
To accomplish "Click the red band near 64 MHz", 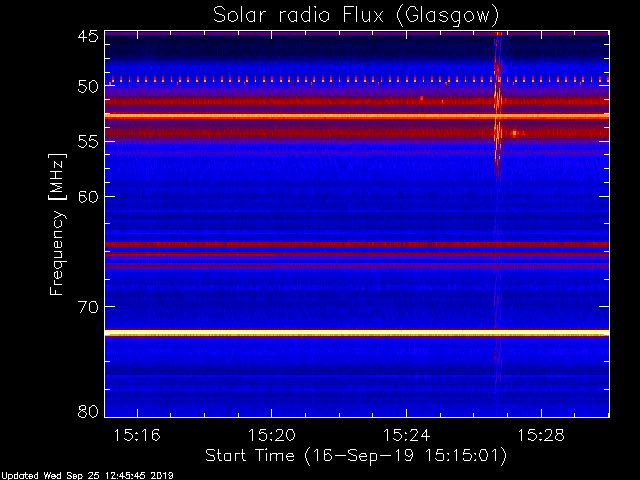I will point(357,245).
